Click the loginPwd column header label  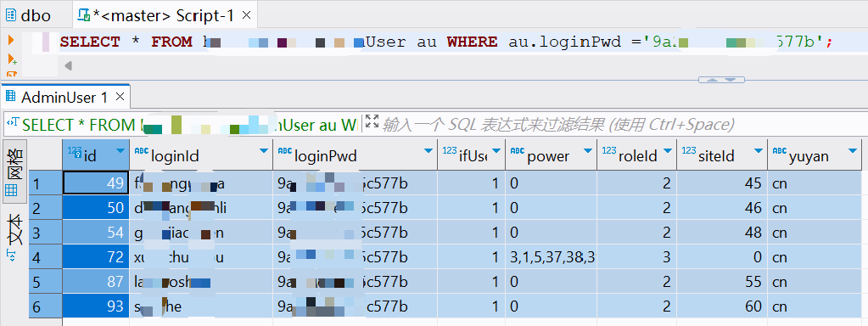tap(326, 157)
